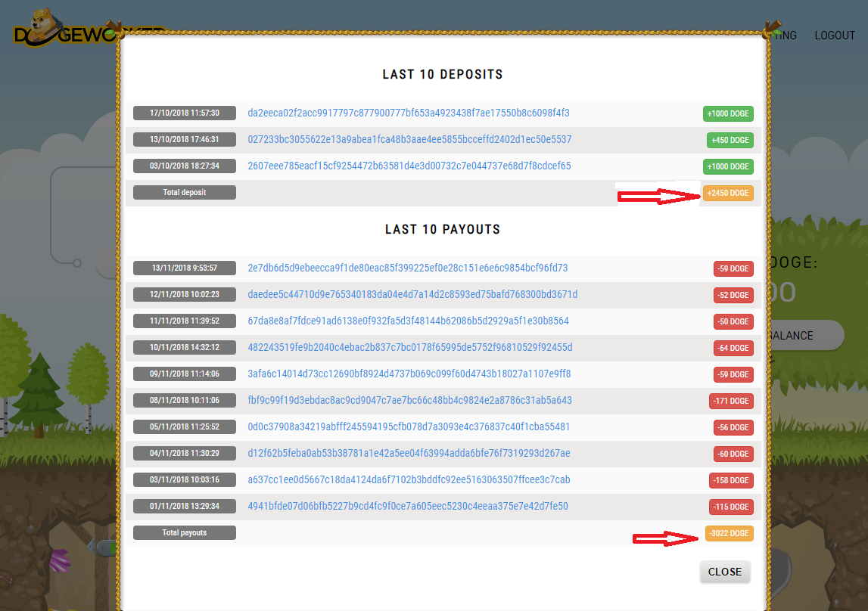Close the deposits and payouts dialog
The image size is (868, 611).
[x=724, y=572]
